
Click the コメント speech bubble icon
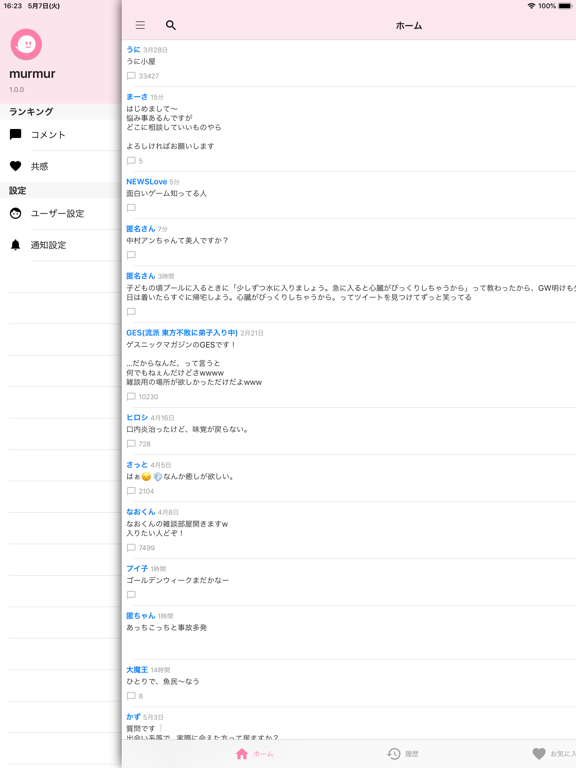(16, 135)
